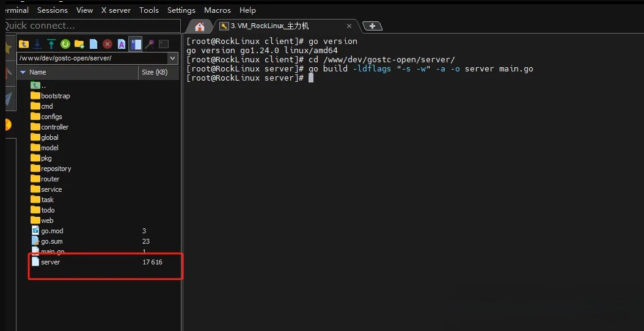
Task: Click the Quick connect input field
Action: pos(90,26)
